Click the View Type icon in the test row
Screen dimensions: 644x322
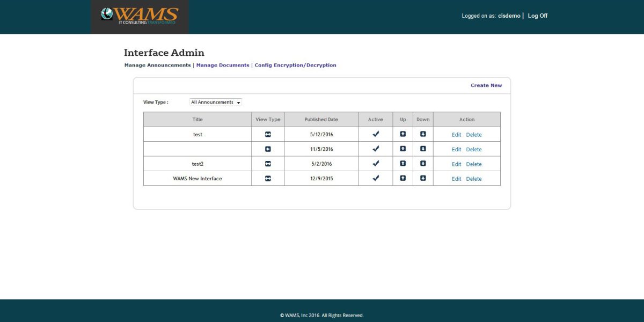pos(267,134)
